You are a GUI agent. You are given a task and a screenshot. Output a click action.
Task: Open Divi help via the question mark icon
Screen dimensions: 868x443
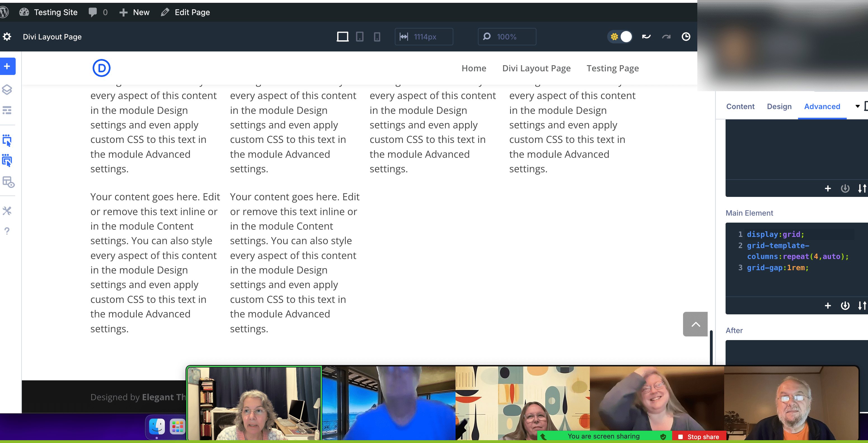click(7, 231)
